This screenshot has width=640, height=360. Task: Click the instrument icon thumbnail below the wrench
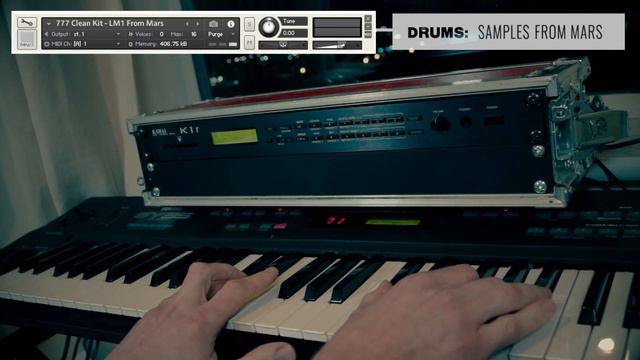[27, 40]
